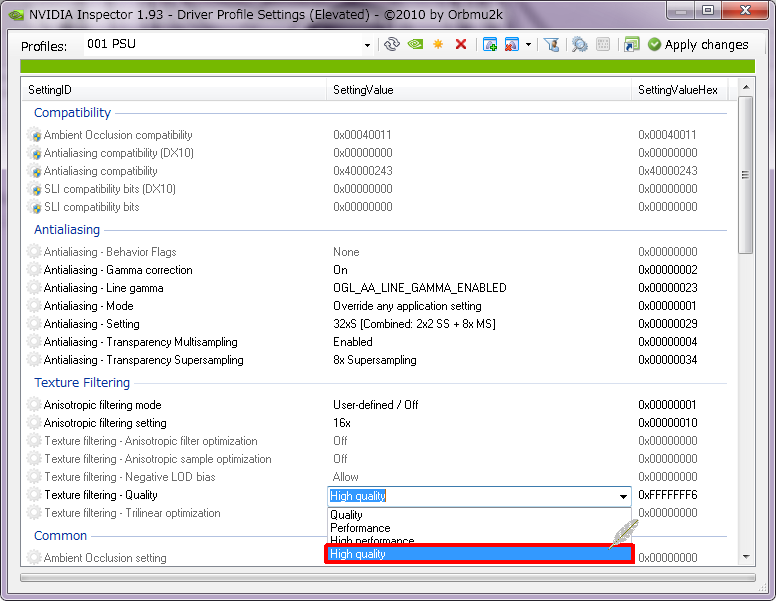Image resolution: width=776 pixels, height=601 pixels.
Task: Choose Quality from the dropdown list
Action: tap(479, 515)
